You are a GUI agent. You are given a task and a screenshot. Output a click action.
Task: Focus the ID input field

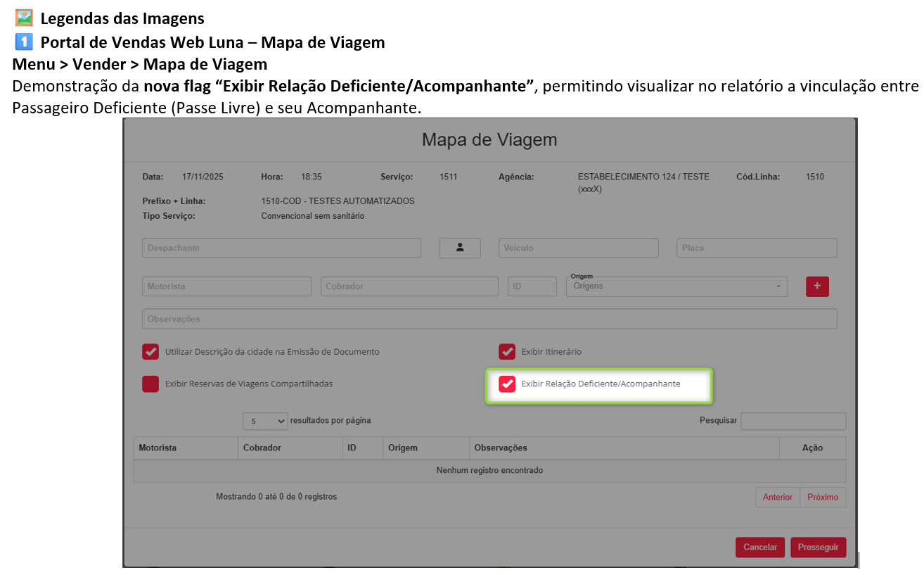[532, 286]
